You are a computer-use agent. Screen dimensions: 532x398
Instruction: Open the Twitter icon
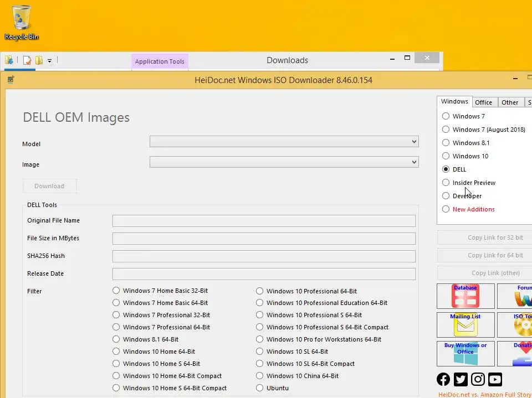pos(461,379)
